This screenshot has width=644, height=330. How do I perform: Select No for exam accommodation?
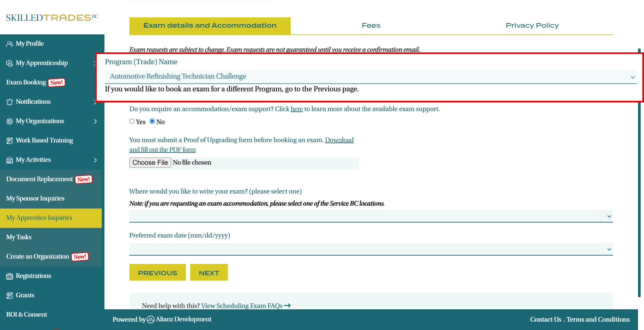tap(152, 121)
